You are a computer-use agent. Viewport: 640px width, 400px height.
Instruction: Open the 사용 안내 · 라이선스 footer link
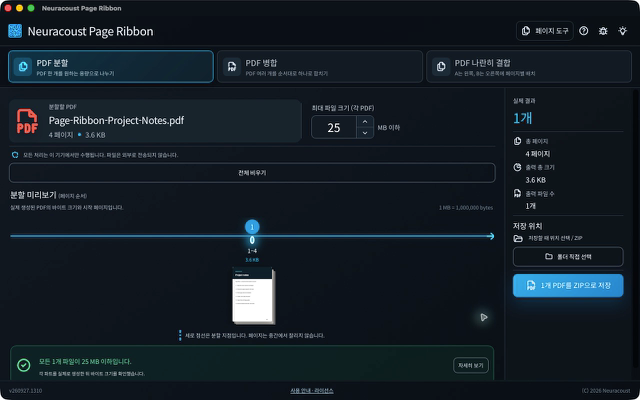point(312,391)
